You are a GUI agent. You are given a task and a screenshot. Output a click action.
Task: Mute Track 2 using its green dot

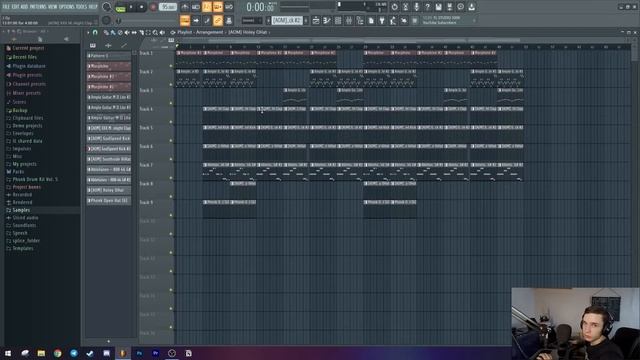(171, 84)
